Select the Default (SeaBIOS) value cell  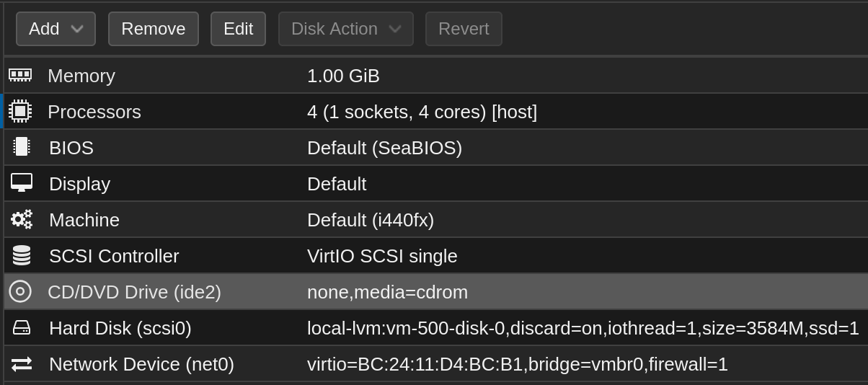(x=384, y=148)
